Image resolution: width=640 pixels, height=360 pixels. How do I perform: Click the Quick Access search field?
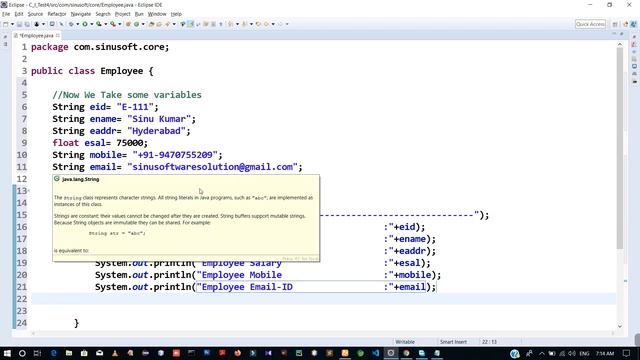tap(590, 24)
